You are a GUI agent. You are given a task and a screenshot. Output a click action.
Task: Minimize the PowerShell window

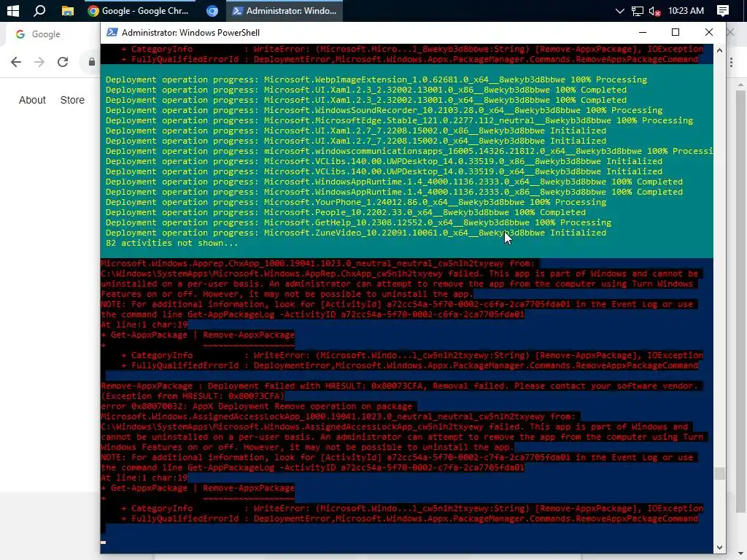pyautogui.click(x=643, y=32)
